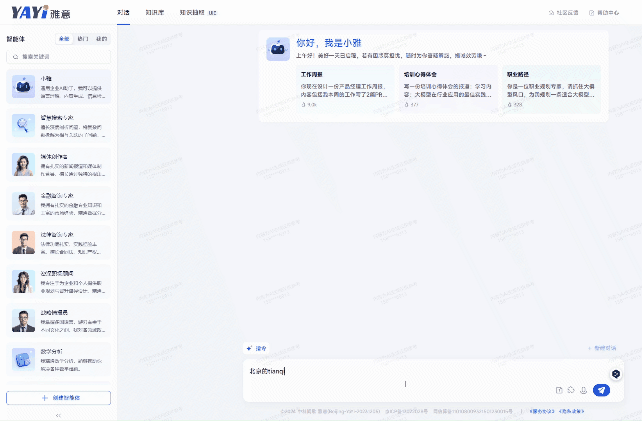The image size is (642, 421).
Task: Select the first suggested prompt card
Action: [324, 87]
